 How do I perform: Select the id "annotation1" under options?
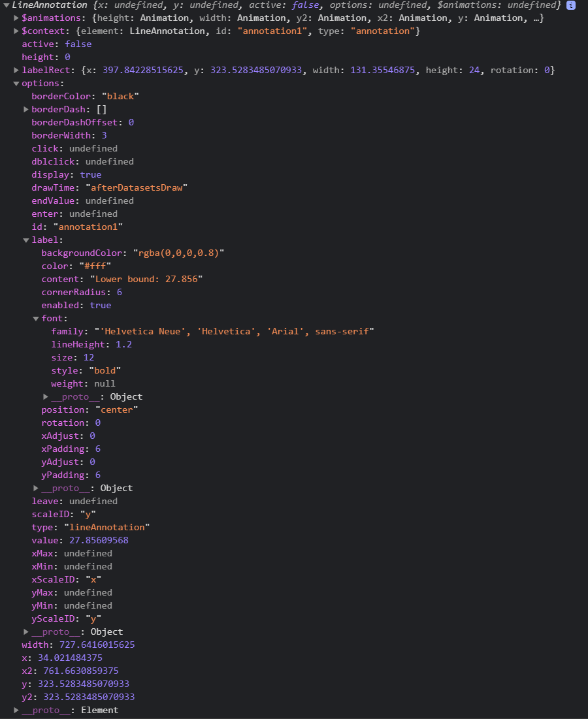pos(77,227)
